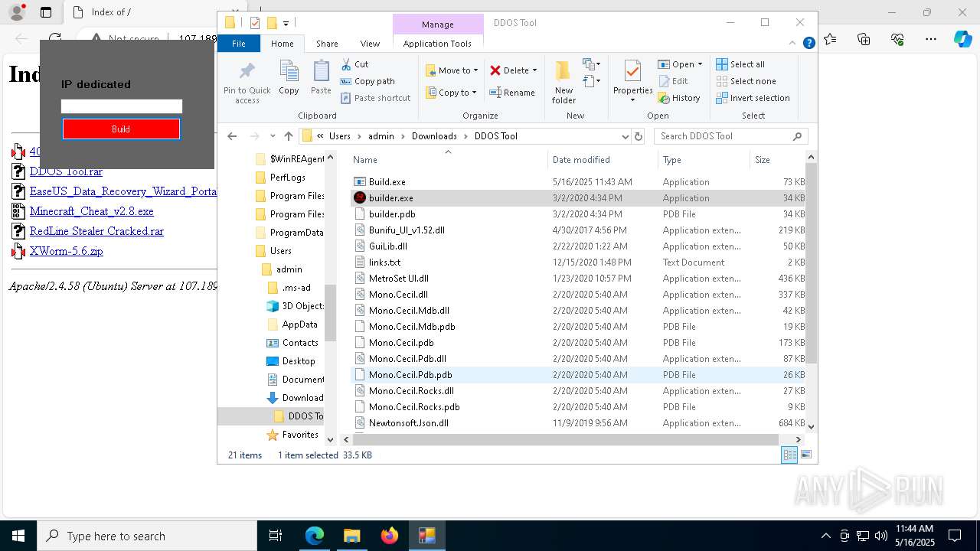Open Properties of selected file

tap(632, 82)
